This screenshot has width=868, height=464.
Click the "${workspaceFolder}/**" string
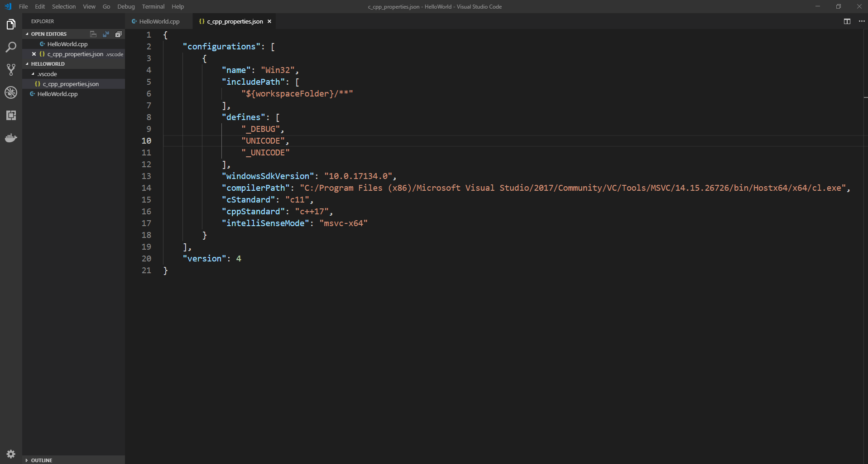tap(297, 94)
